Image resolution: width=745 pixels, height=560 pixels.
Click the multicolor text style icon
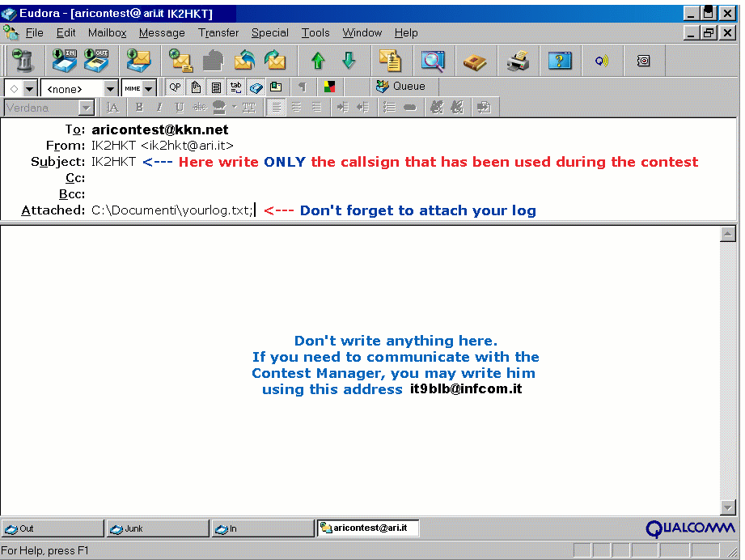329,87
